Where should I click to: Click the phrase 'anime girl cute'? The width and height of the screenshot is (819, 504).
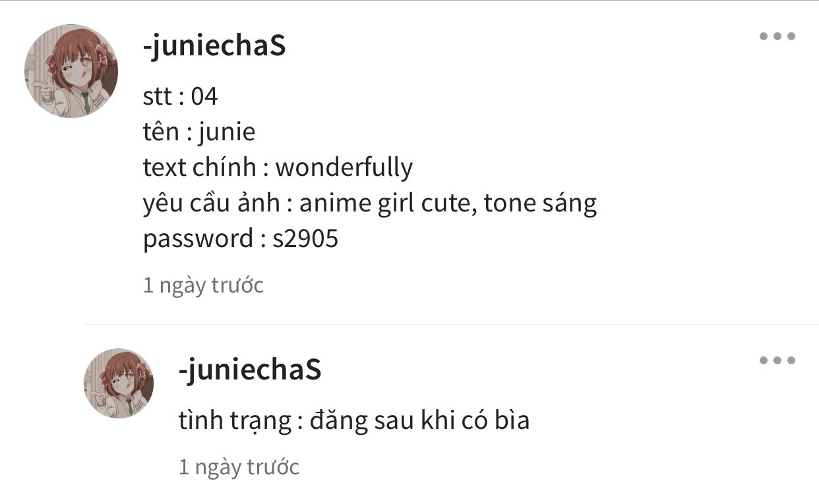click(x=388, y=204)
